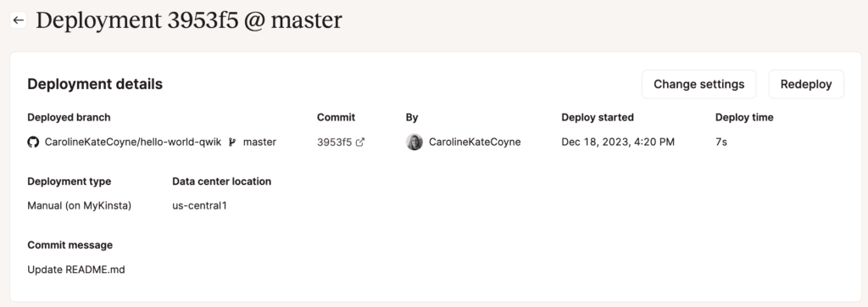Open the GitHub icon beside repository name
The width and height of the screenshot is (868, 307).
(x=33, y=142)
